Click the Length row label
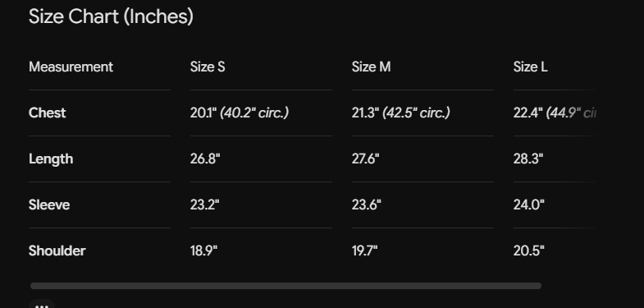This screenshot has width=644, height=308. click(x=51, y=159)
